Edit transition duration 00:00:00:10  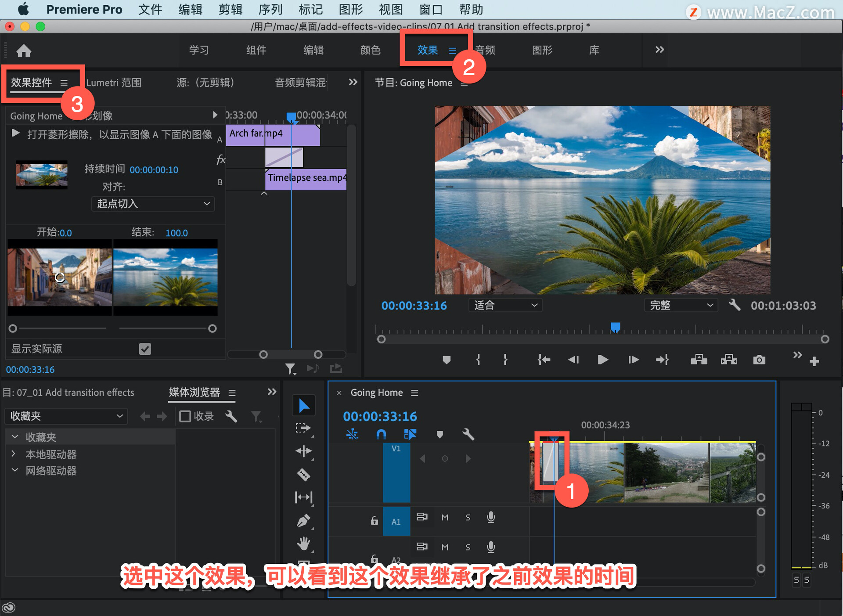154,170
